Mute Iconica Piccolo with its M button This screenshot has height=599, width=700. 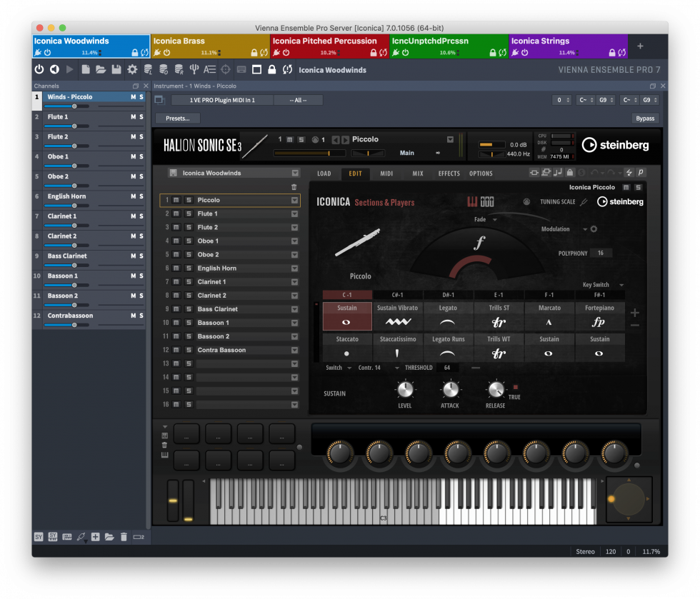click(x=626, y=188)
